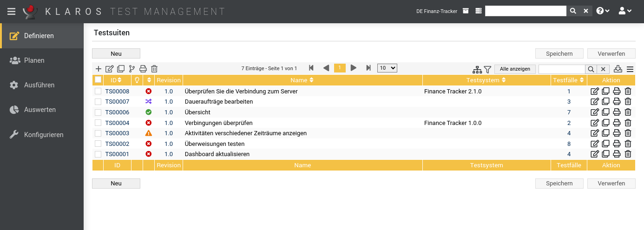The height and width of the screenshot is (230, 644).
Task: Click the header quick search input field
Action: click(x=526, y=11)
